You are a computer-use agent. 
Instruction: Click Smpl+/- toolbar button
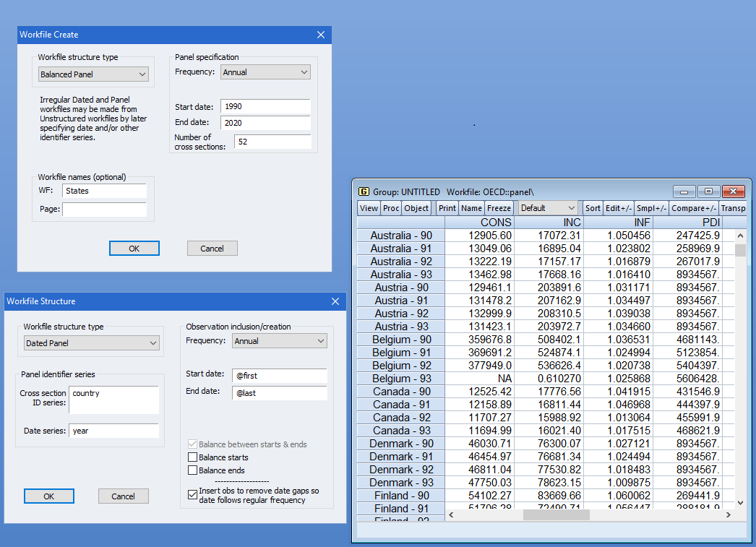(651, 208)
